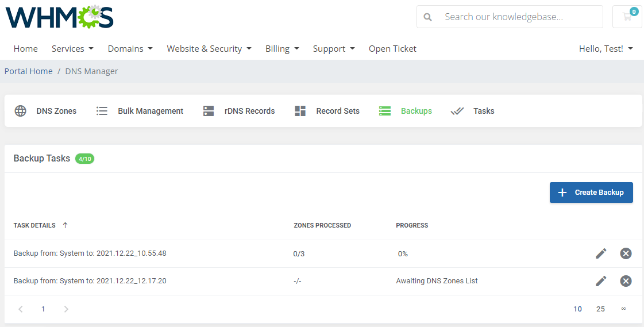The image size is (644, 327).
Task: Show 10 entries per page
Action: (577, 309)
